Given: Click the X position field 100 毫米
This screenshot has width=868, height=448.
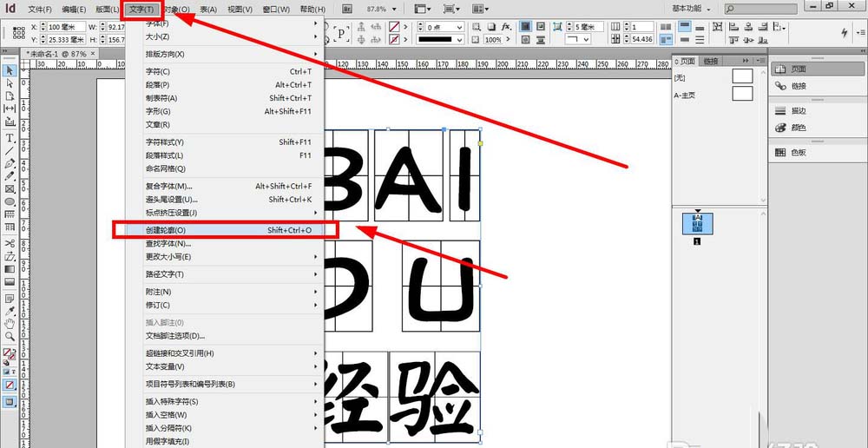Looking at the screenshot, I should 66,27.
